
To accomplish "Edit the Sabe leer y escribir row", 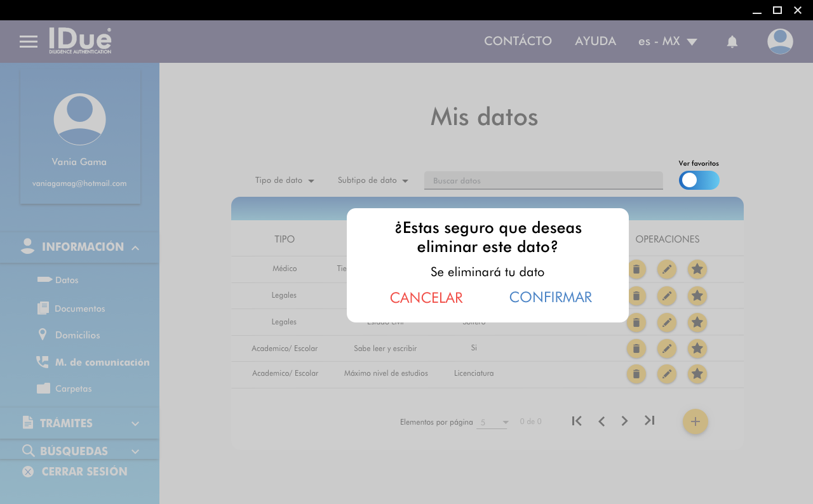I will pyautogui.click(x=666, y=348).
